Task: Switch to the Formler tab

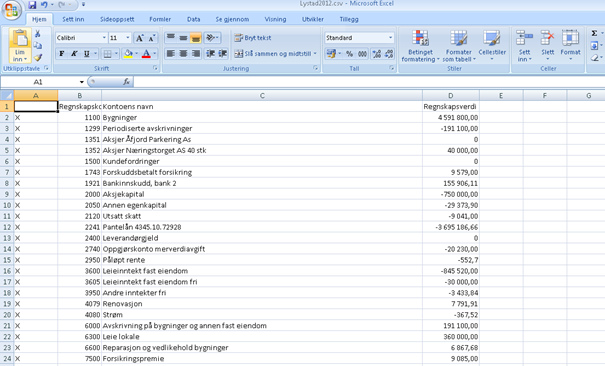Action: (x=160, y=19)
